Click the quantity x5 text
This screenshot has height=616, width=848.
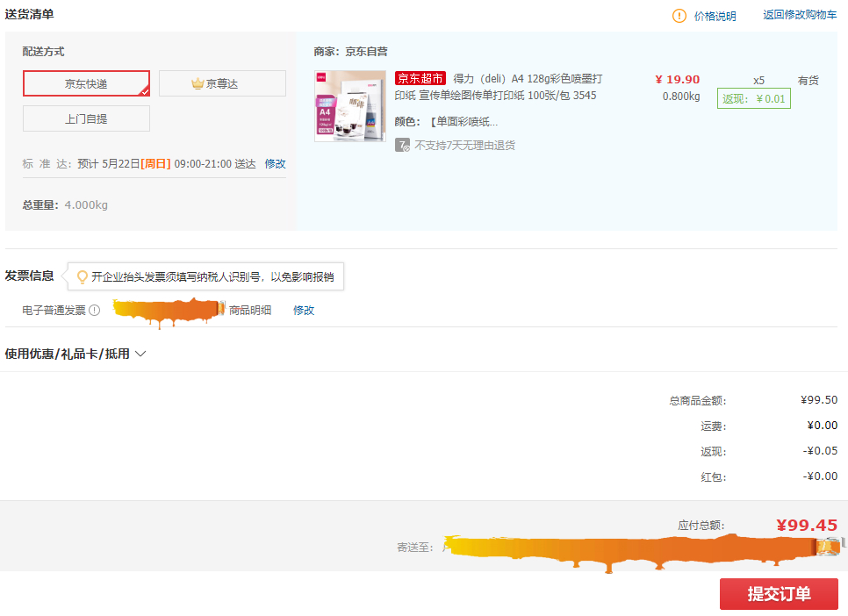[x=758, y=81]
